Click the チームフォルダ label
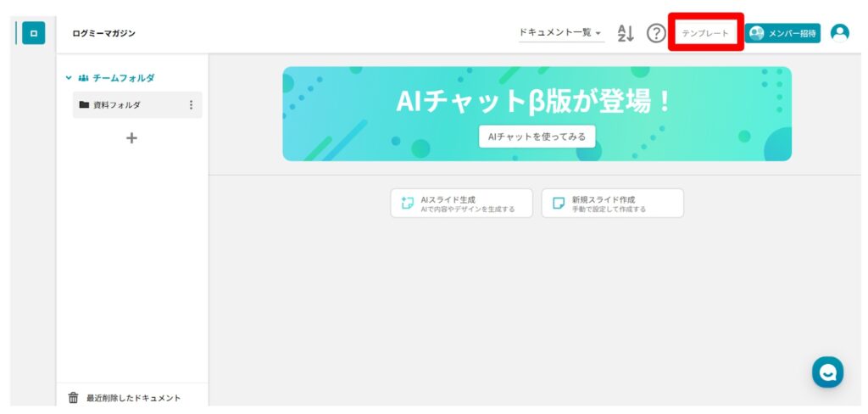The width and height of the screenshot is (868, 414). click(x=123, y=78)
